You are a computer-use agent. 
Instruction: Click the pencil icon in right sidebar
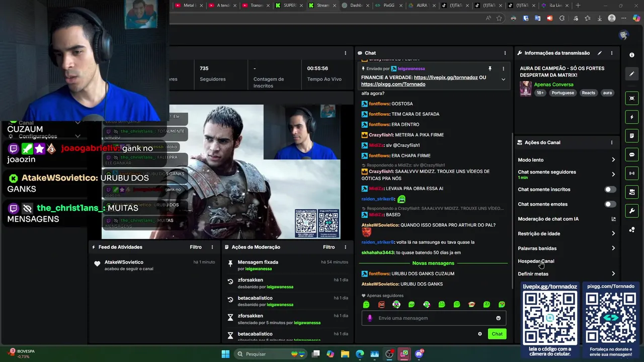click(632, 74)
